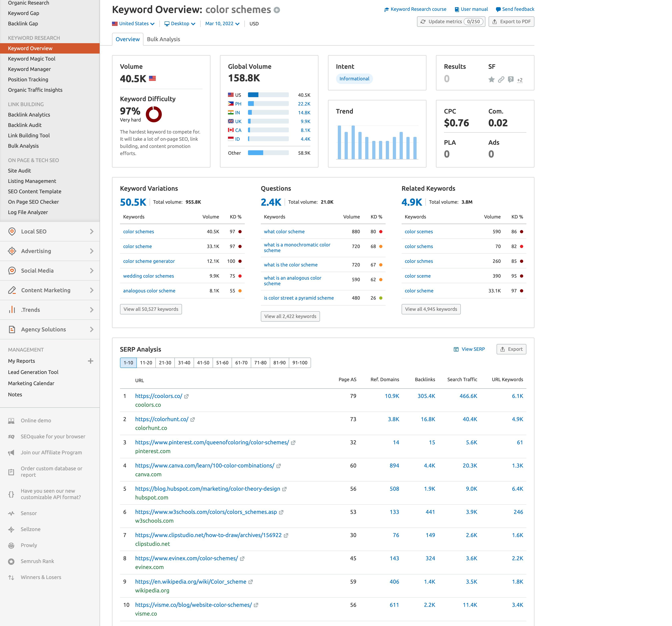
Task: Click the link SERP feature icon
Action: [501, 79]
